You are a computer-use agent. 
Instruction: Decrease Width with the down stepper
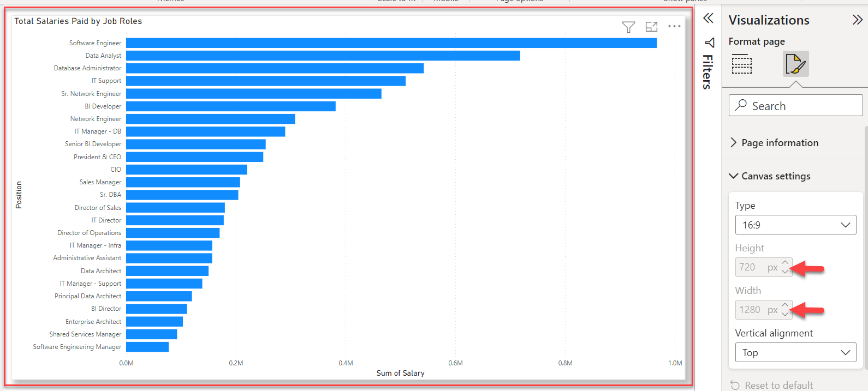click(785, 314)
